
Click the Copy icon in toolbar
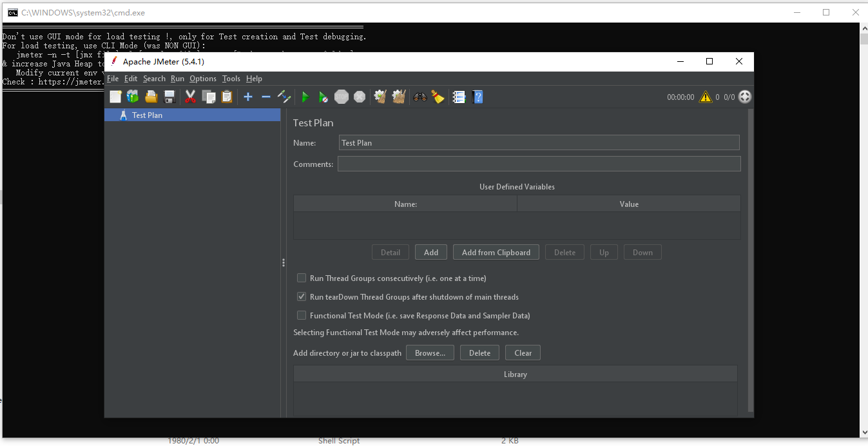(x=209, y=97)
